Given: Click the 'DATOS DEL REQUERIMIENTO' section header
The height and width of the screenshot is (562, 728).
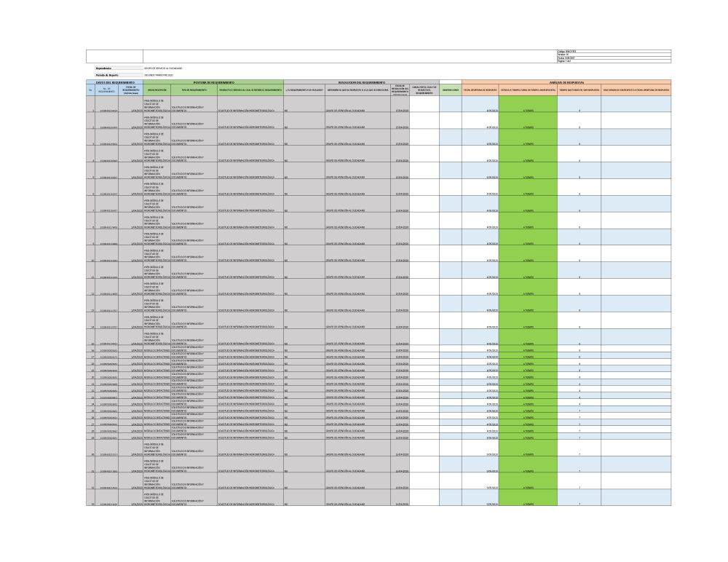Looking at the screenshot, I should click(x=115, y=83).
